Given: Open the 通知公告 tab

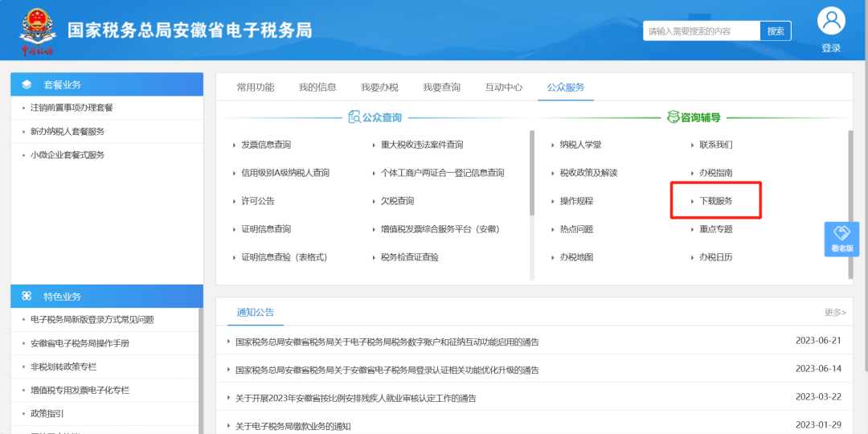Looking at the screenshot, I should 256,312.
